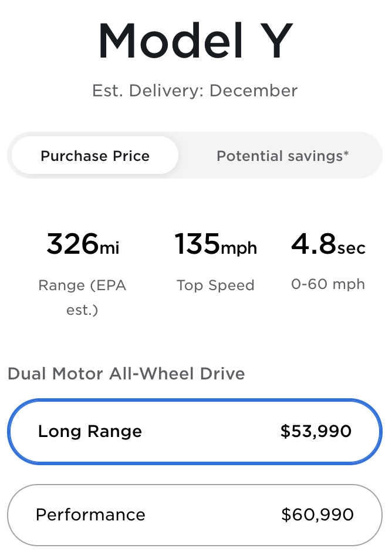Viewport: 392px width, 558px height.
Task: Click the 326mi range figure
Action: (x=82, y=244)
